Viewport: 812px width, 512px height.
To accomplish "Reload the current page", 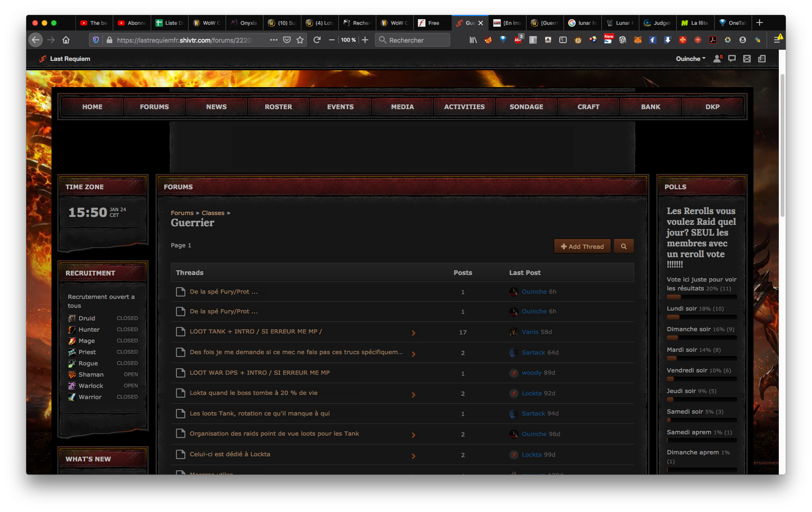I will [x=317, y=40].
